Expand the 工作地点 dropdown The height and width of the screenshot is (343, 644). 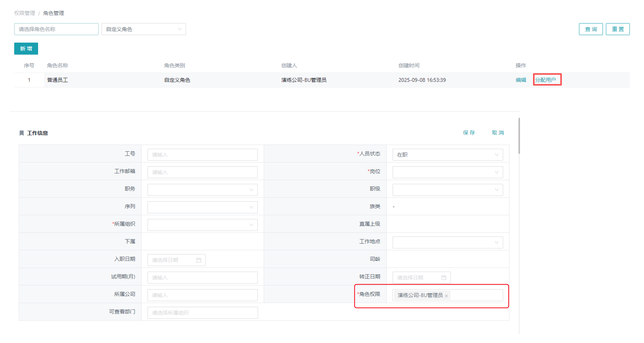(448, 242)
